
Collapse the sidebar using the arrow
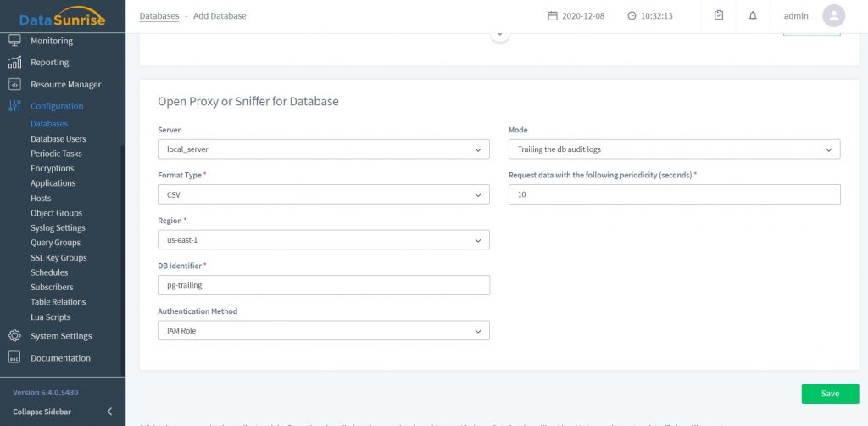point(109,412)
